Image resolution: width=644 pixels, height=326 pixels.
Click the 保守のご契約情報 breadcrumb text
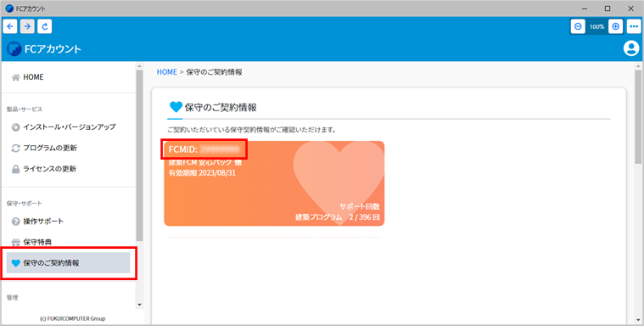(214, 72)
